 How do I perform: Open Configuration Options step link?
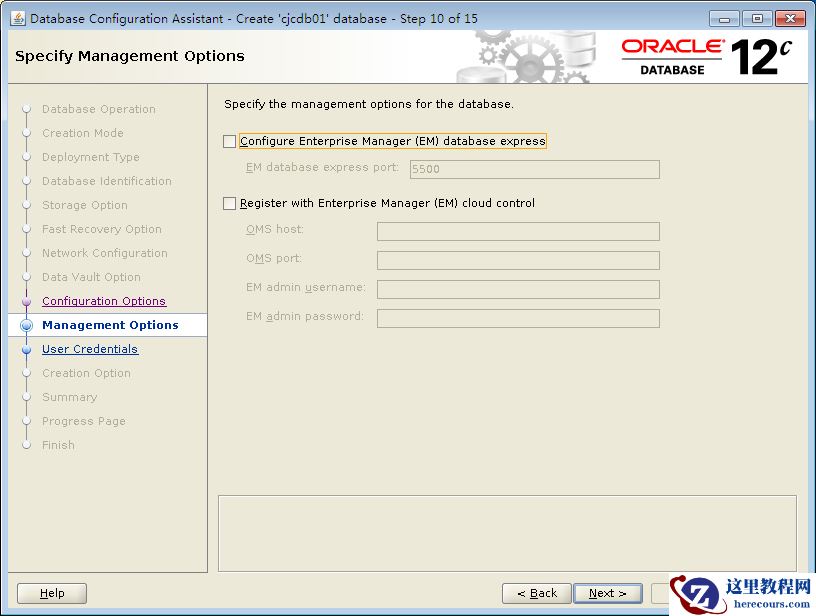(x=104, y=301)
